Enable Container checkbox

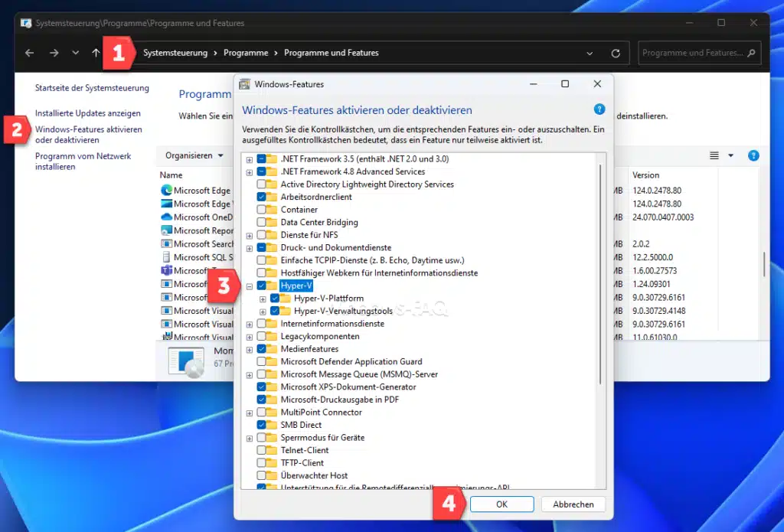point(261,210)
